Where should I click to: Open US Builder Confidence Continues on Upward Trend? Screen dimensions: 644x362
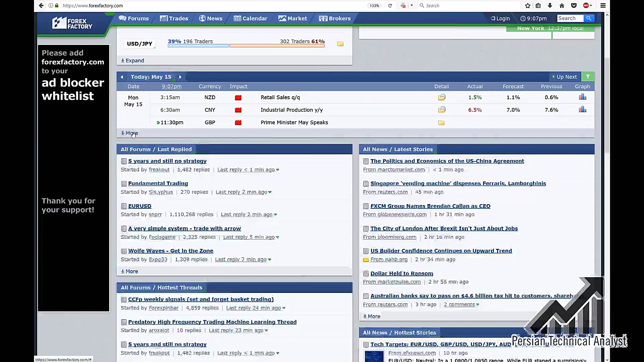coord(441,251)
